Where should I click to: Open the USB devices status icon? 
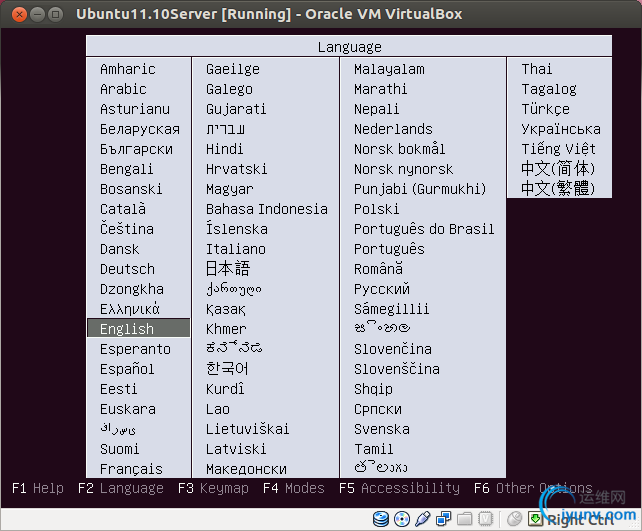(x=423, y=519)
